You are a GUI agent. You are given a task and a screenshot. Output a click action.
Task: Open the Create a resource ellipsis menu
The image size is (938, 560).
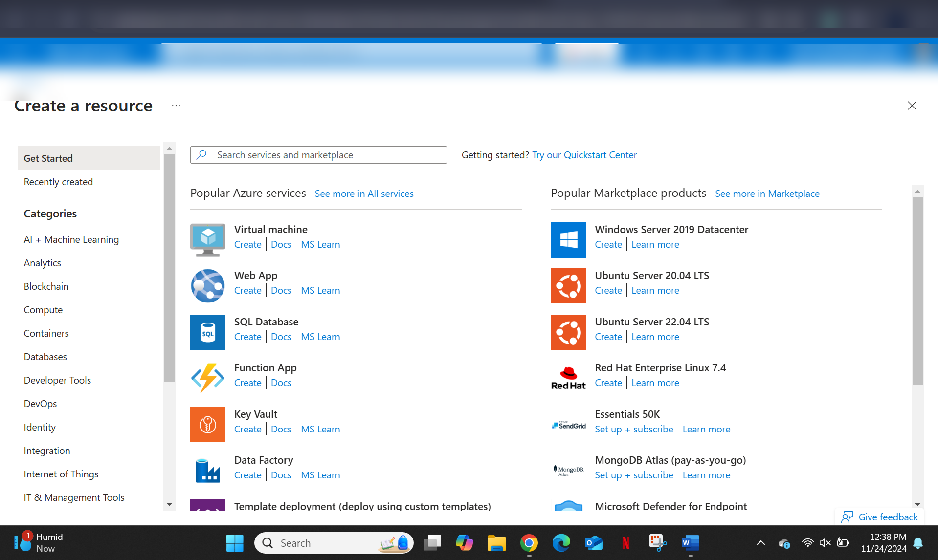pyautogui.click(x=176, y=106)
